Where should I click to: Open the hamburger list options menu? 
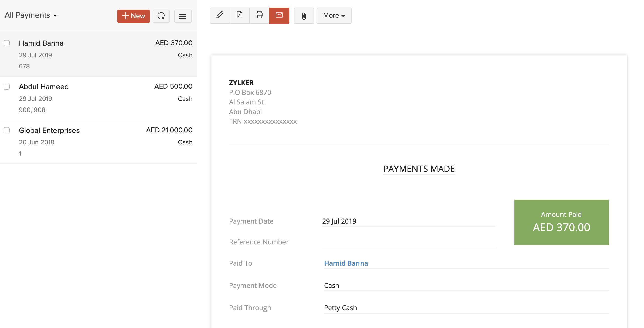coord(183,16)
